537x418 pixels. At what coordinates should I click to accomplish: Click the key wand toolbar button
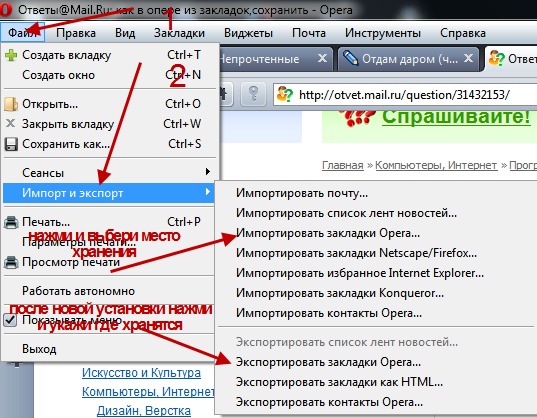(x=253, y=93)
